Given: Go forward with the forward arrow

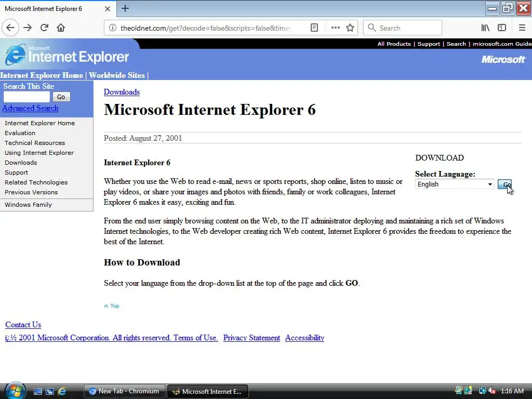Looking at the screenshot, I should click(28, 28).
